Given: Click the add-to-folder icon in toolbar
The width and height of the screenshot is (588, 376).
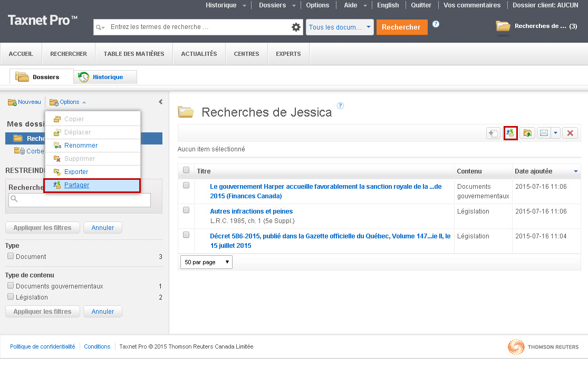Looking at the screenshot, I should coord(493,133).
